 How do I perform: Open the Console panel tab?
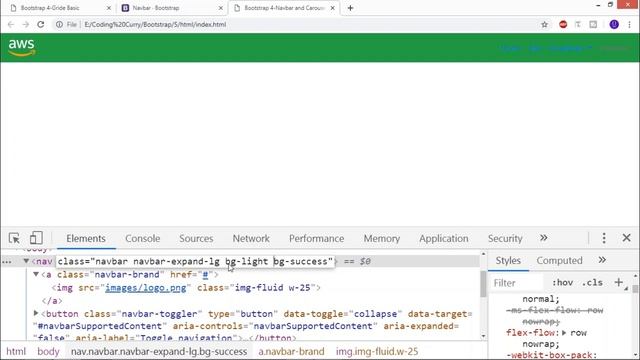142,238
